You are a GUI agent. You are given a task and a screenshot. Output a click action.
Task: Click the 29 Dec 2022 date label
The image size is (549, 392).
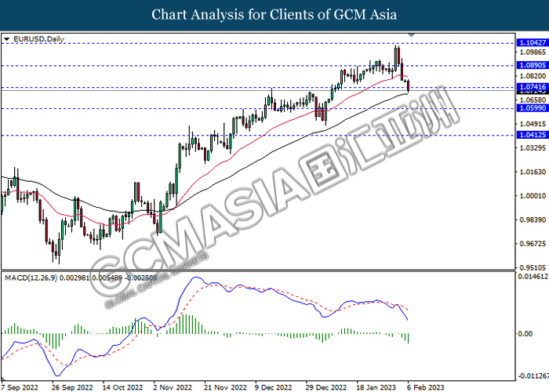pos(326,387)
